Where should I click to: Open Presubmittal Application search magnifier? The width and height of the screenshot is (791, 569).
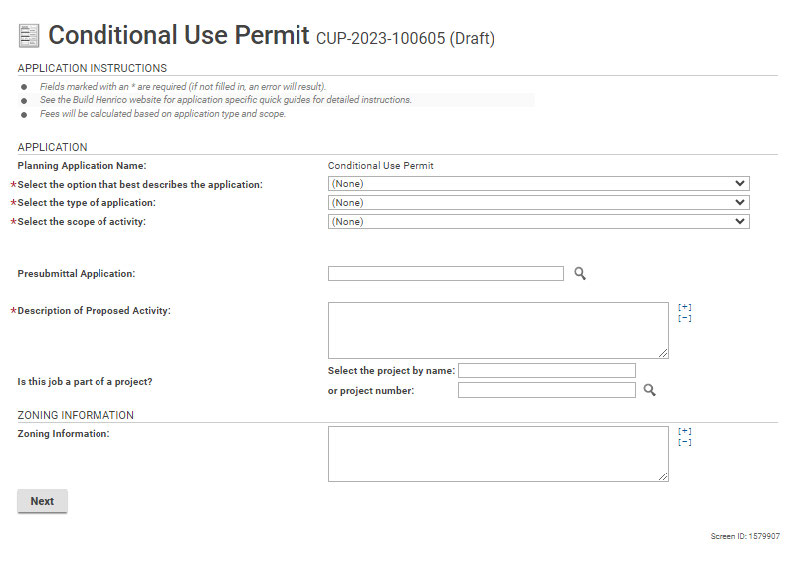coord(580,273)
